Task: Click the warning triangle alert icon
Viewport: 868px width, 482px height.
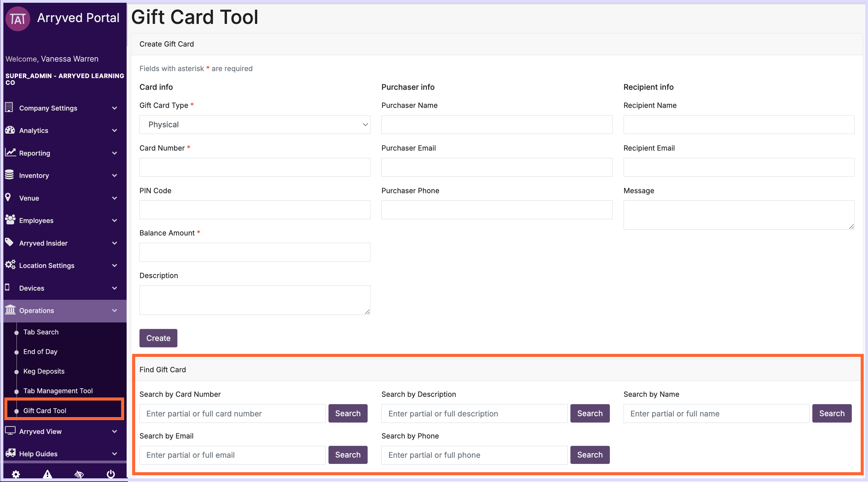Action: tap(47, 474)
